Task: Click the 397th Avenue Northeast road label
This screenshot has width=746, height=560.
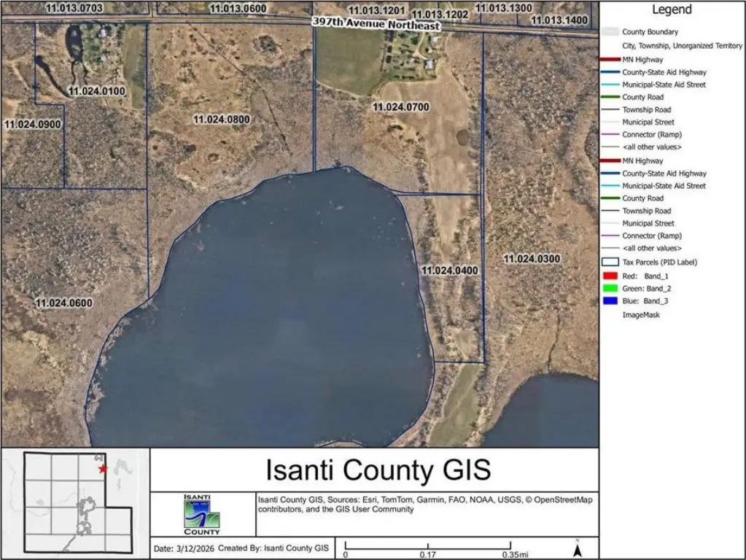Action: tap(376, 24)
